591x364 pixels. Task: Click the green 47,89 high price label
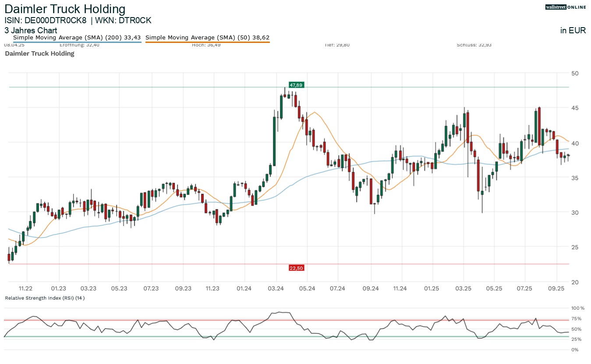[296, 85]
